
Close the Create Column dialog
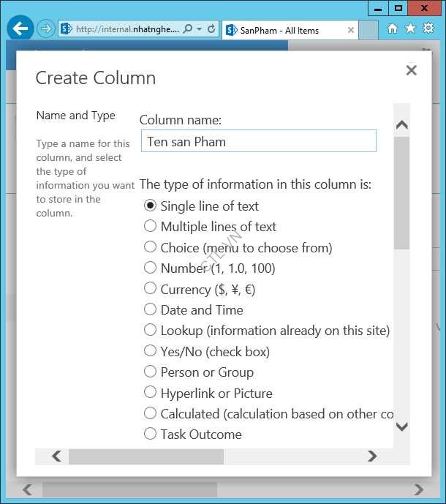pyautogui.click(x=411, y=70)
